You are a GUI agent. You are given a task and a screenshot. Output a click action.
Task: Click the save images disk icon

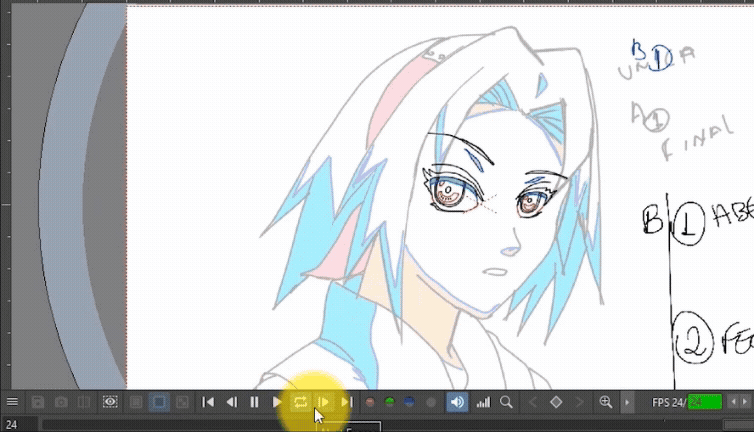tap(38, 402)
